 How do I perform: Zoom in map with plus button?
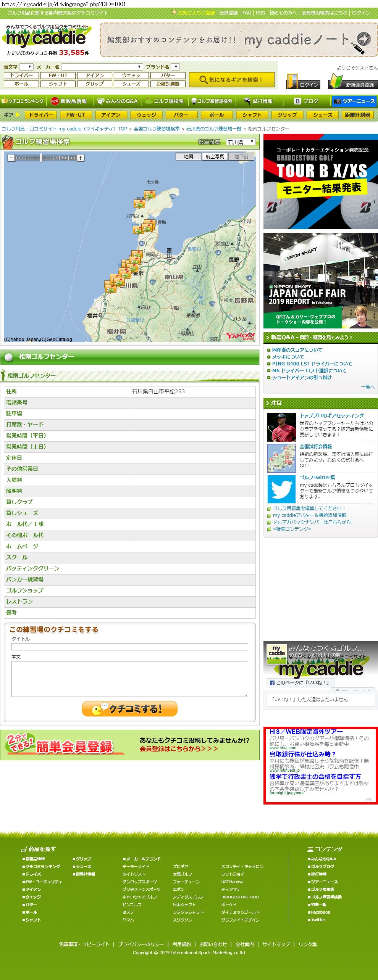pyautogui.click(x=81, y=158)
